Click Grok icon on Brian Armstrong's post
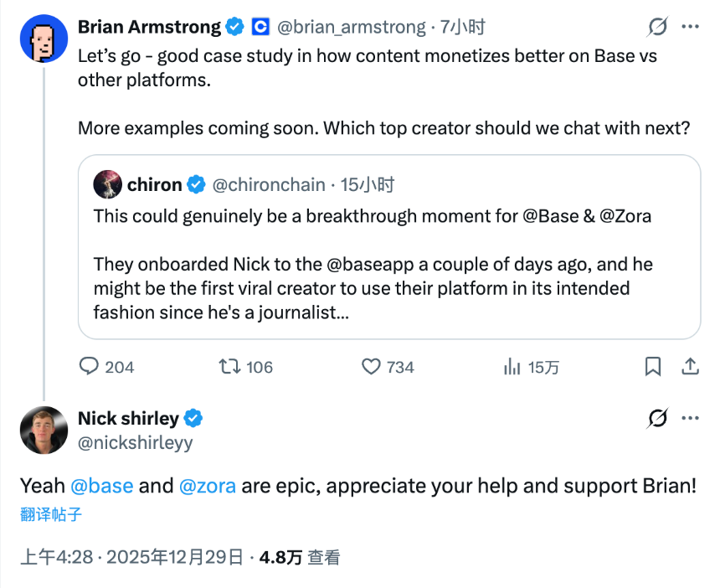 658,27
